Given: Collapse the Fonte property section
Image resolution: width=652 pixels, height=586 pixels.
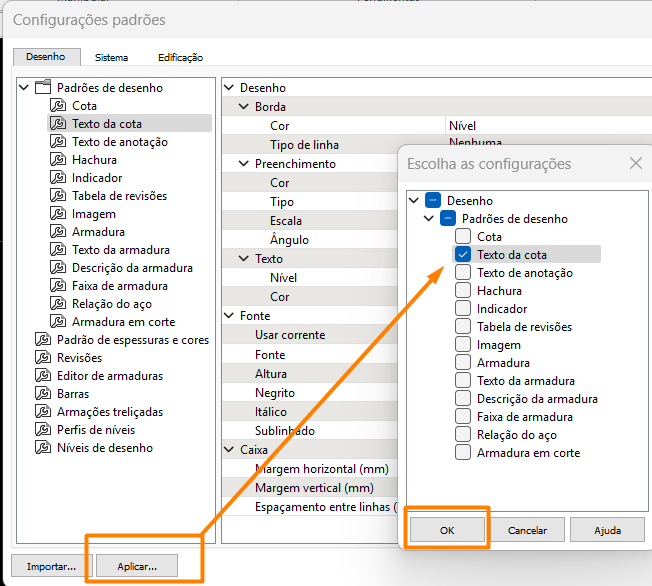Looking at the screenshot, I should click(230, 316).
